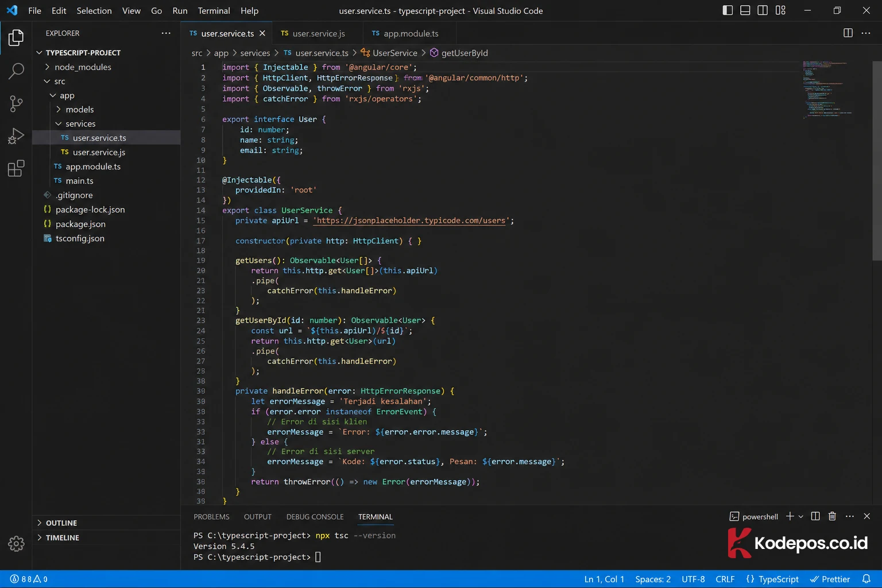Viewport: 882px width, 588px height.
Task: Close the terminal panel
Action: (867, 516)
